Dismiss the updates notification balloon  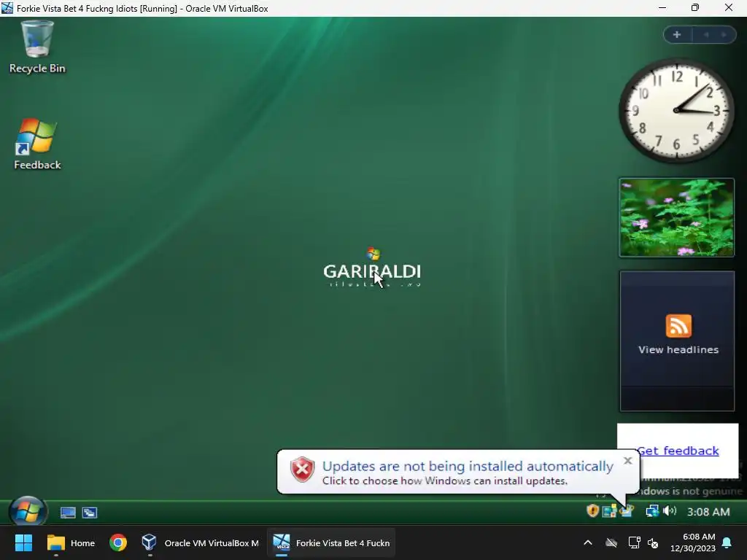tap(628, 461)
